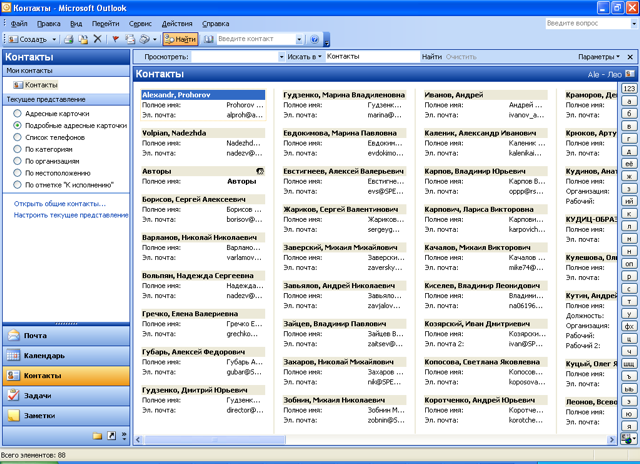
Task: Select По категориям view
Action: pyautogui.click(x=43, y=149)
